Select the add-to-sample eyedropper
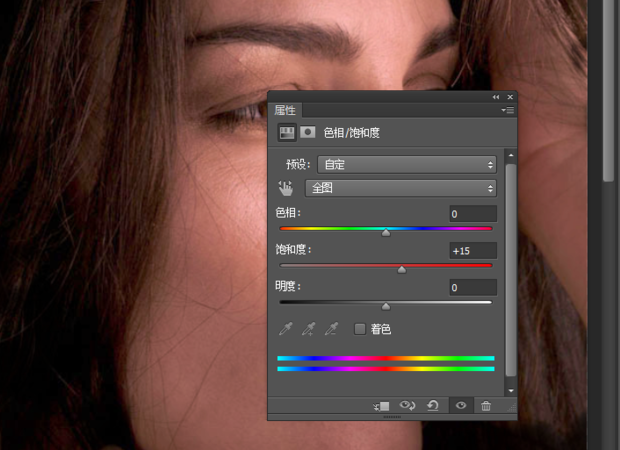Image resolution: width=620 pixels, height=450 pixels. [308, 329]
